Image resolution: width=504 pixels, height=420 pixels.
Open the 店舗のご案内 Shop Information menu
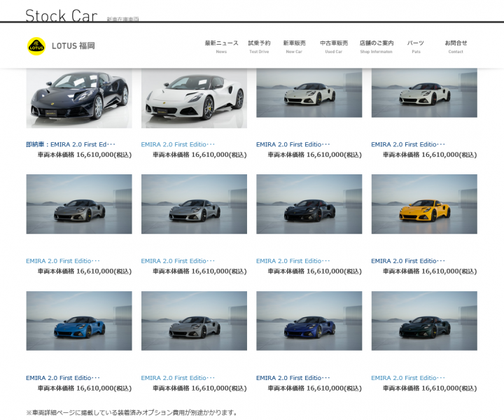click(x=377, y=47)
